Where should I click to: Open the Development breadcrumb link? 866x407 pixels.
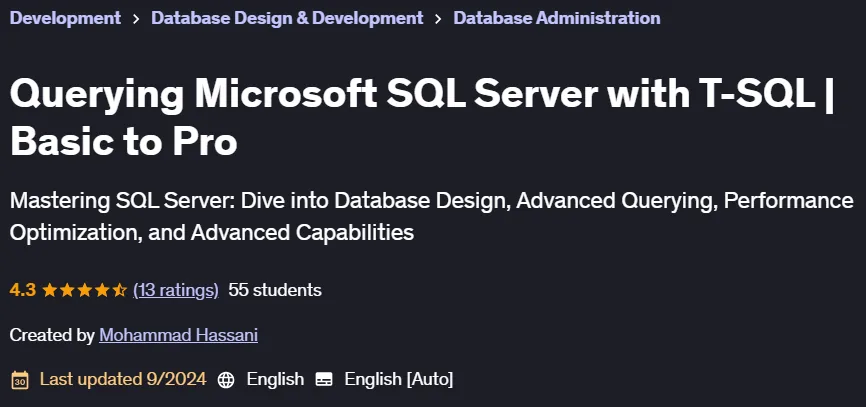click(x=65, y=18)
